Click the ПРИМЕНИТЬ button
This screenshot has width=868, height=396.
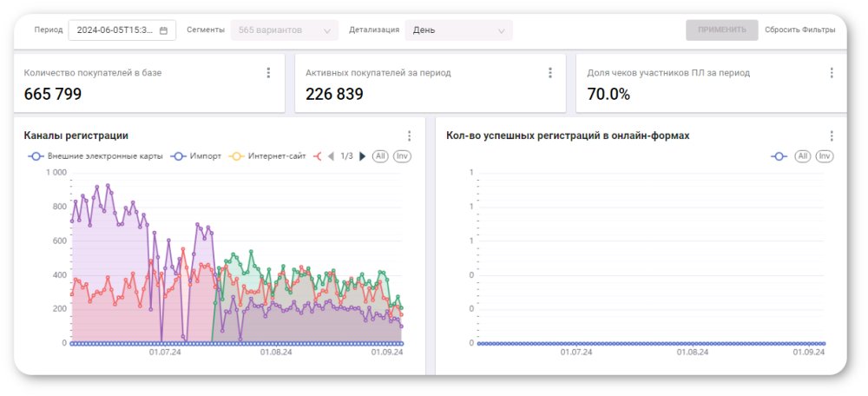[x=721, y=30]
